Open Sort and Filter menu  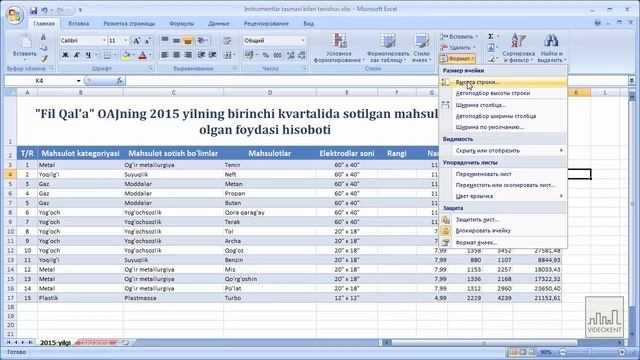click(x=518, y=48)
